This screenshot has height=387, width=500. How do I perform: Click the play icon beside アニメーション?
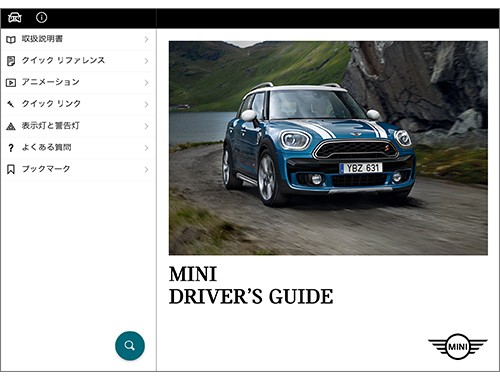coord(11,83)
